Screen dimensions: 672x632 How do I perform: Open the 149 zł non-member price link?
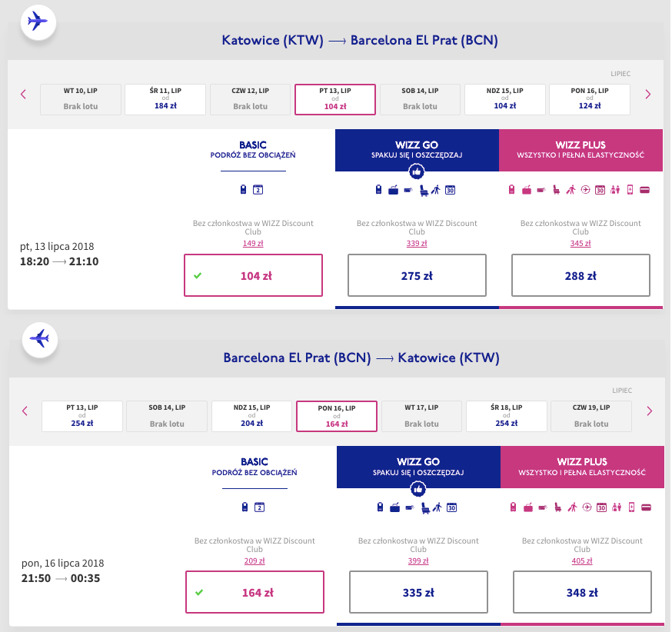(x=253, y=244)
